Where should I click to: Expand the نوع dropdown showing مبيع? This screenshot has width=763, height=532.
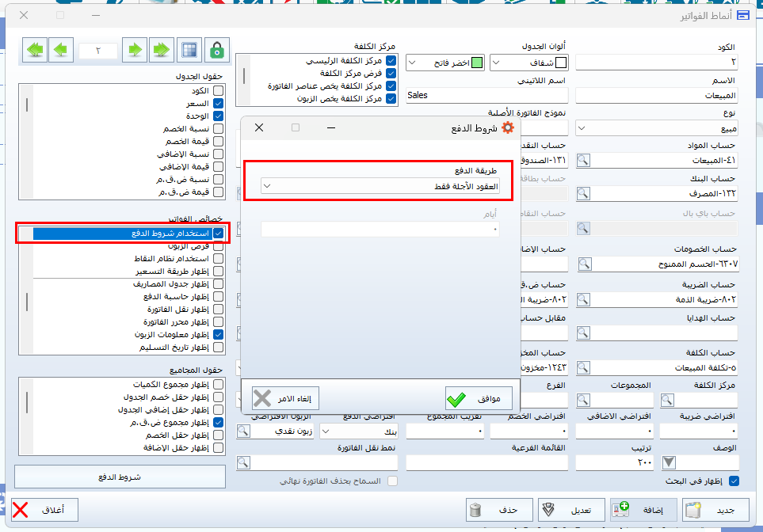pyautogui.click(x=581, y=127)
